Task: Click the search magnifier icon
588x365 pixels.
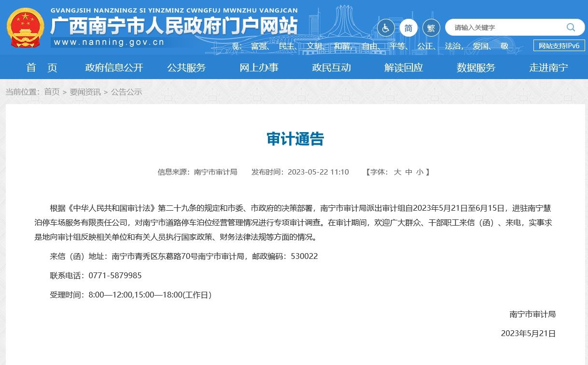Action: coord(571,27)
